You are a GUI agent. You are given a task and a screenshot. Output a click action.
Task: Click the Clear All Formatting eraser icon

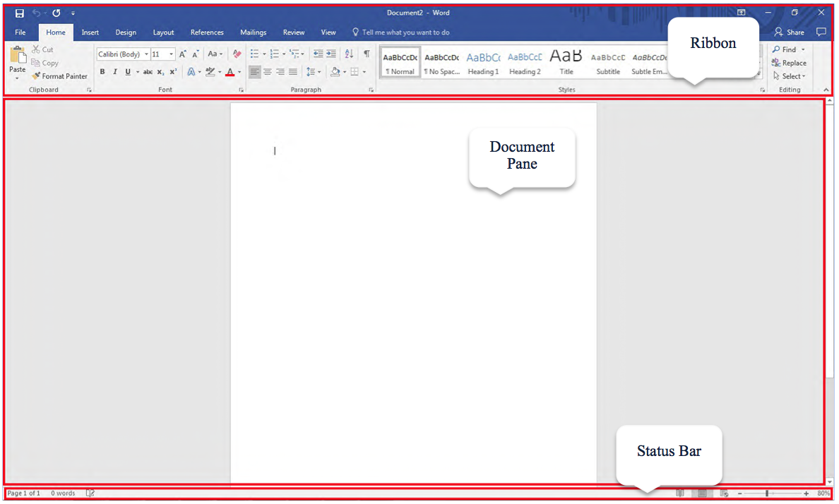[x=237, y=54]
